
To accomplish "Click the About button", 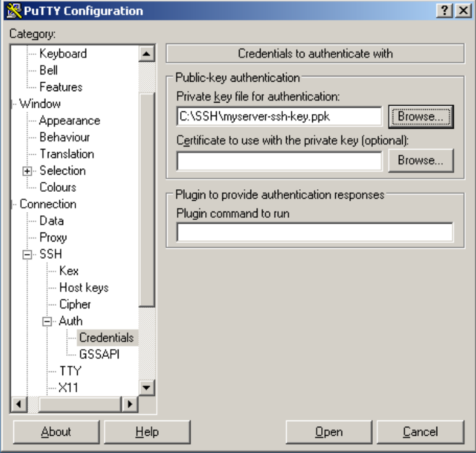I will pyautogui.click(x=56, y=432).
